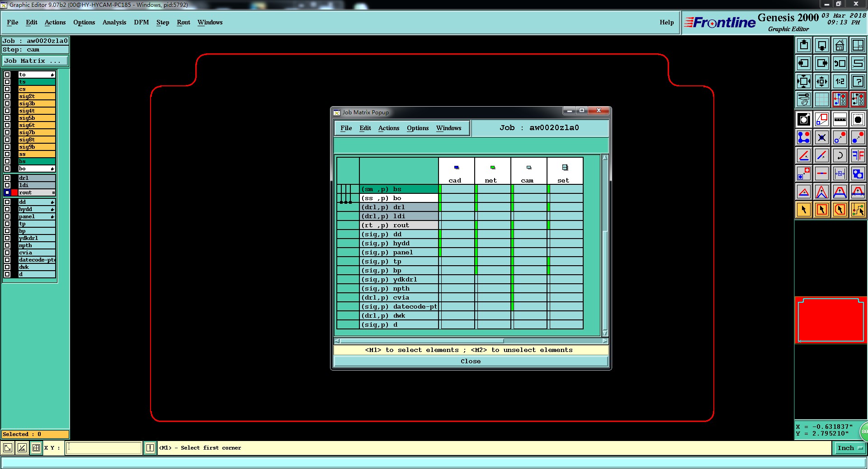This screenshot has height=469, width=868.
Task: Open the tools wrench and palette icon
Action: tap(804, 99)
